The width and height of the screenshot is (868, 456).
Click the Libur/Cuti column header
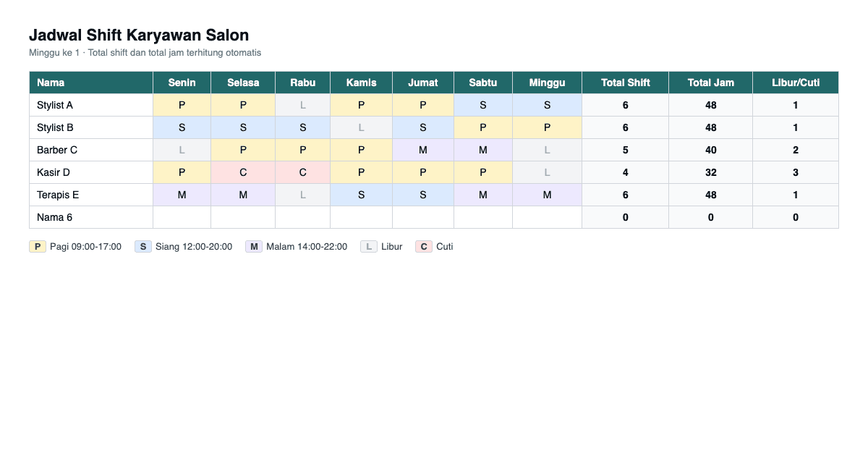(796, 83)
